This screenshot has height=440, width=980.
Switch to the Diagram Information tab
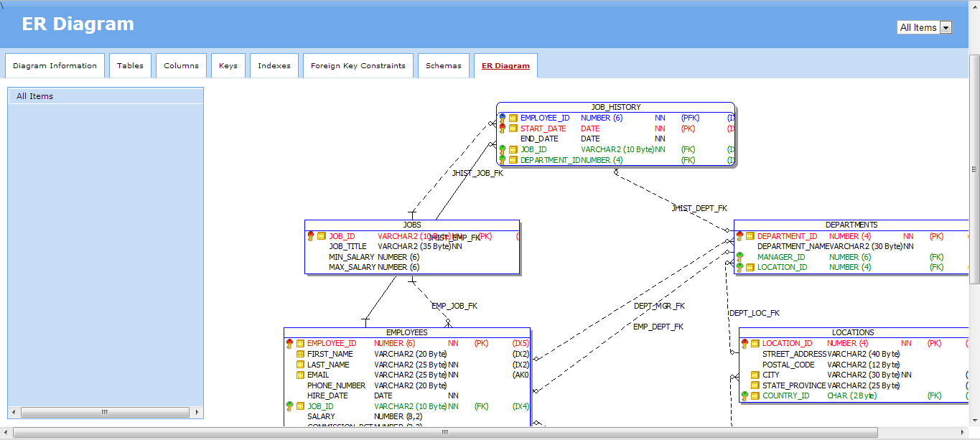[x=55, y=66]
